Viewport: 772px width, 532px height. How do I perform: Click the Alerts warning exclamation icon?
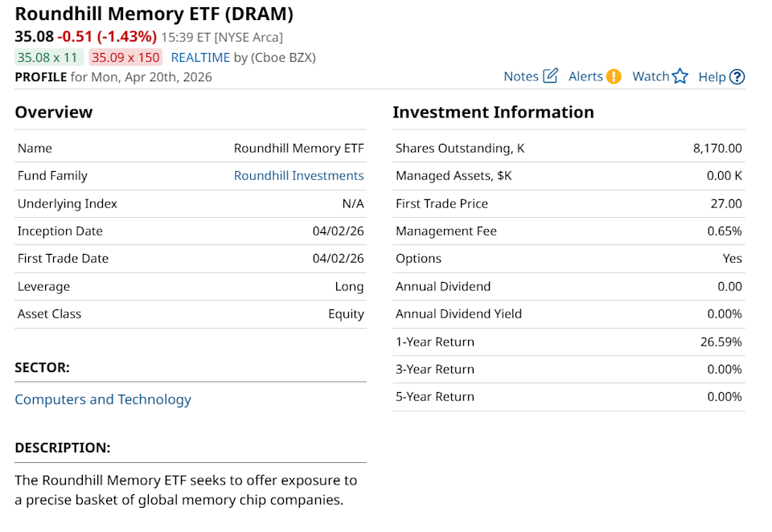tap(613, 76)
